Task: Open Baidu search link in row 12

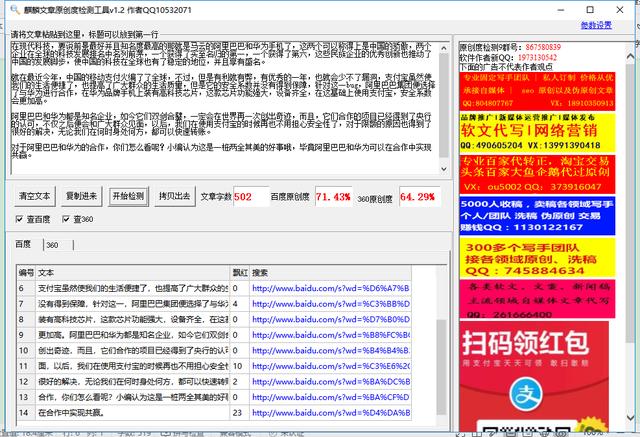Action: (x=331, y=382)
